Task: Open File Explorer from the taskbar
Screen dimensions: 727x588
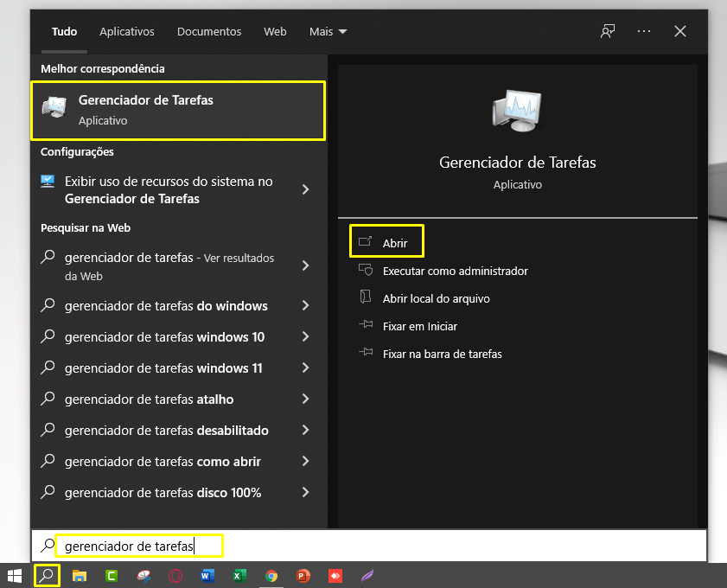Action: pyautogui.click(x=80, y=576)
